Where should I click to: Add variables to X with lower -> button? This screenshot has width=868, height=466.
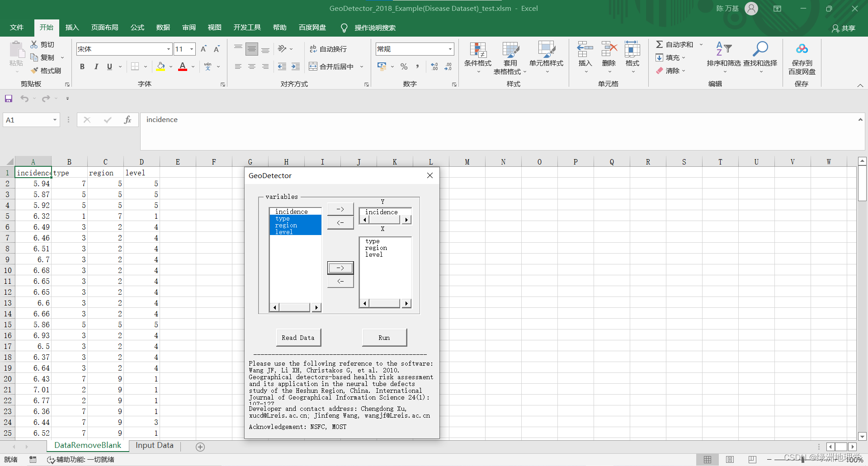click(340, 268)
